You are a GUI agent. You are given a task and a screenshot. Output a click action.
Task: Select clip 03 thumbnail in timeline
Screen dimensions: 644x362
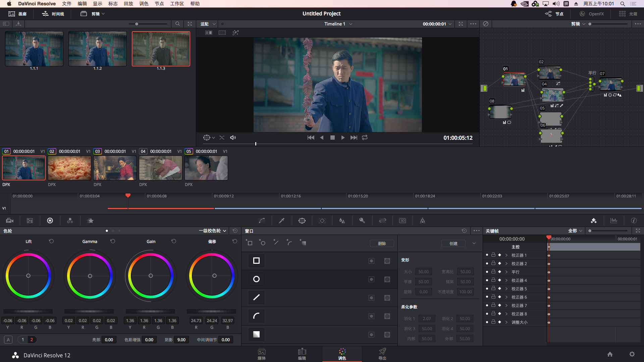pos(115,168)
